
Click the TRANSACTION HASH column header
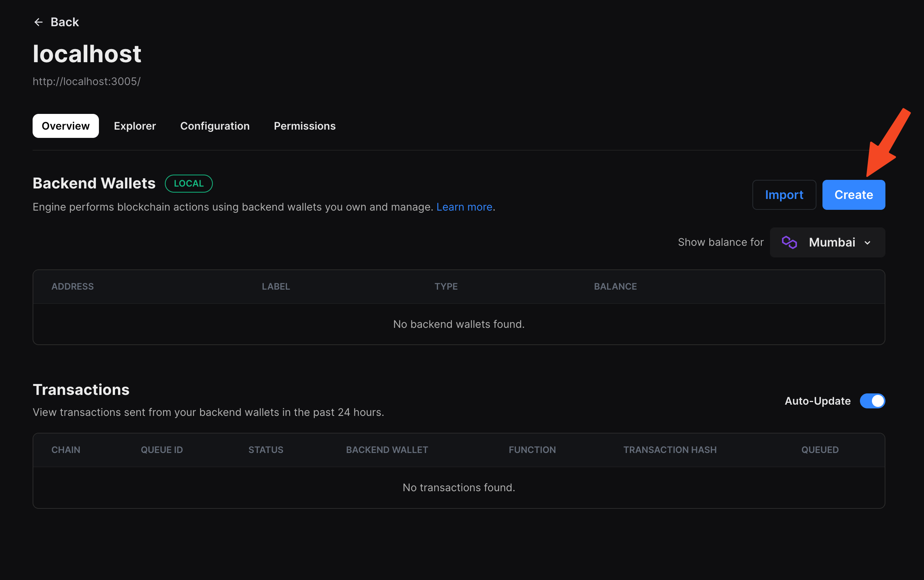click(669, 449)
